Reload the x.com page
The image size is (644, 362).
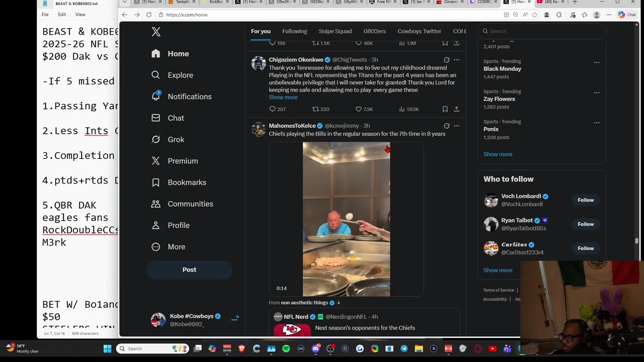149,15
